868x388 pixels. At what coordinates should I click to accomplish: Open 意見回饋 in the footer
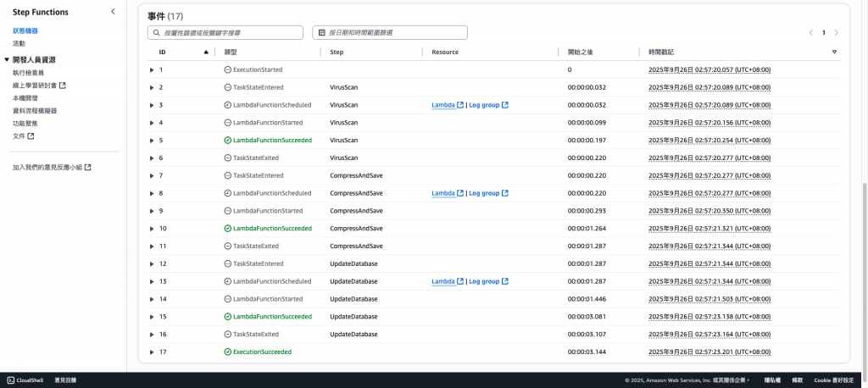click(x=65, y=380)
